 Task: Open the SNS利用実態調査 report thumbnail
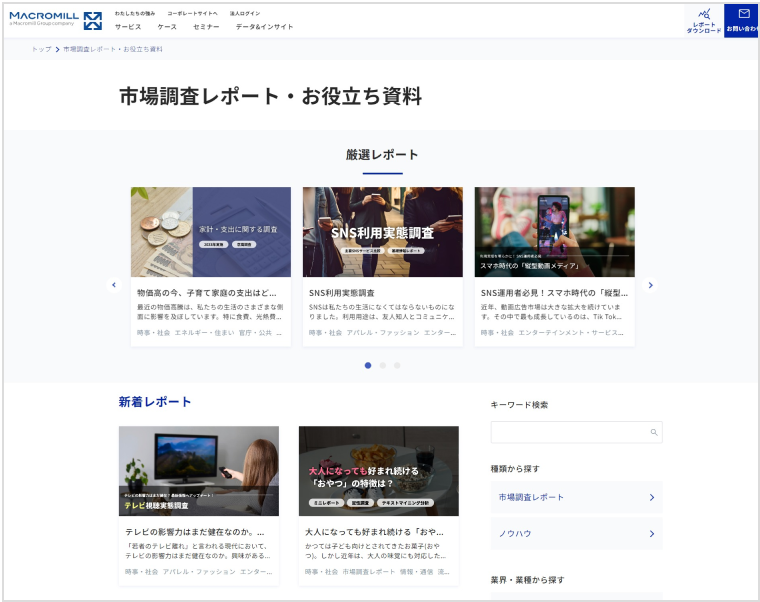pos(383,232)
